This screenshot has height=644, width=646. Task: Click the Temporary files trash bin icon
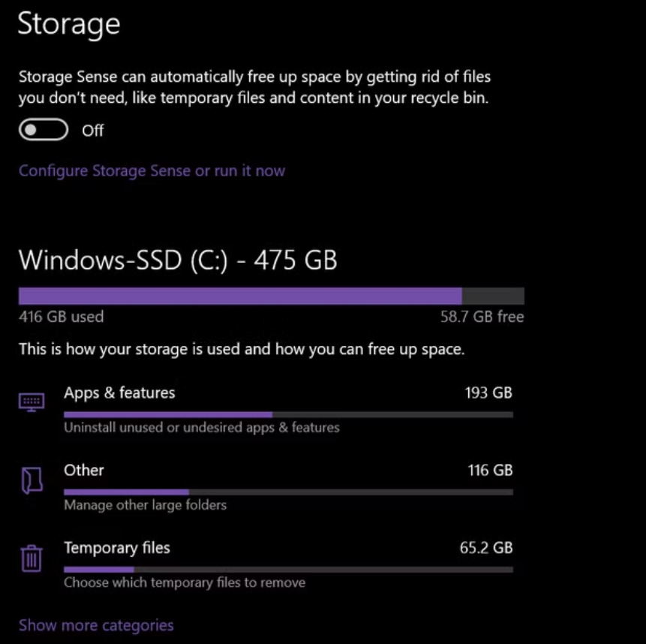[x=31, y=558]
